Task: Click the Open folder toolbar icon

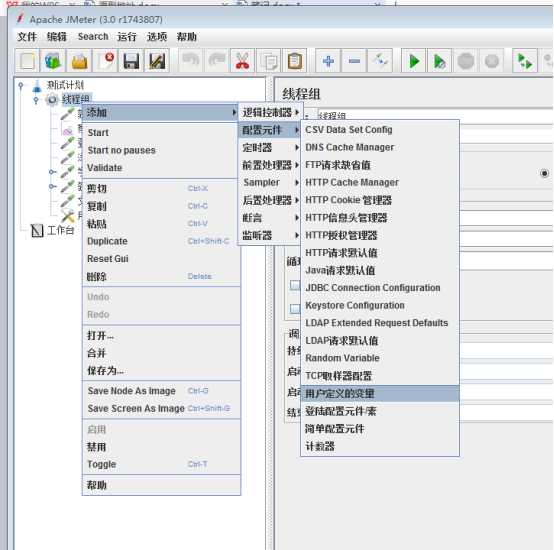Action: pos(79,61)
